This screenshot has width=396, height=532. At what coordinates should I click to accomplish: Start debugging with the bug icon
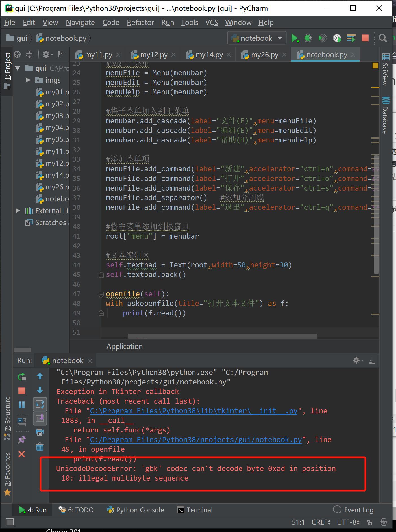click(x=308, y=38)
